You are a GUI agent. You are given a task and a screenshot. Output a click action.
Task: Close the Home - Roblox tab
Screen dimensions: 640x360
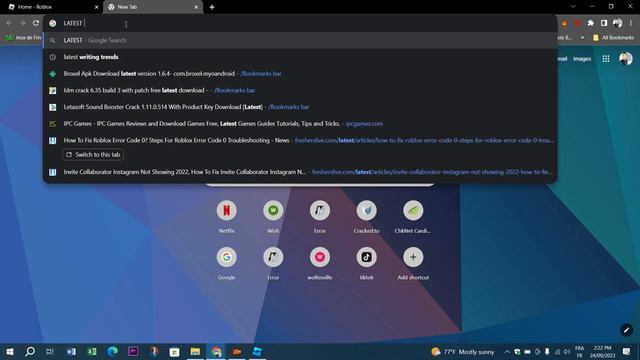click(97, 7)
